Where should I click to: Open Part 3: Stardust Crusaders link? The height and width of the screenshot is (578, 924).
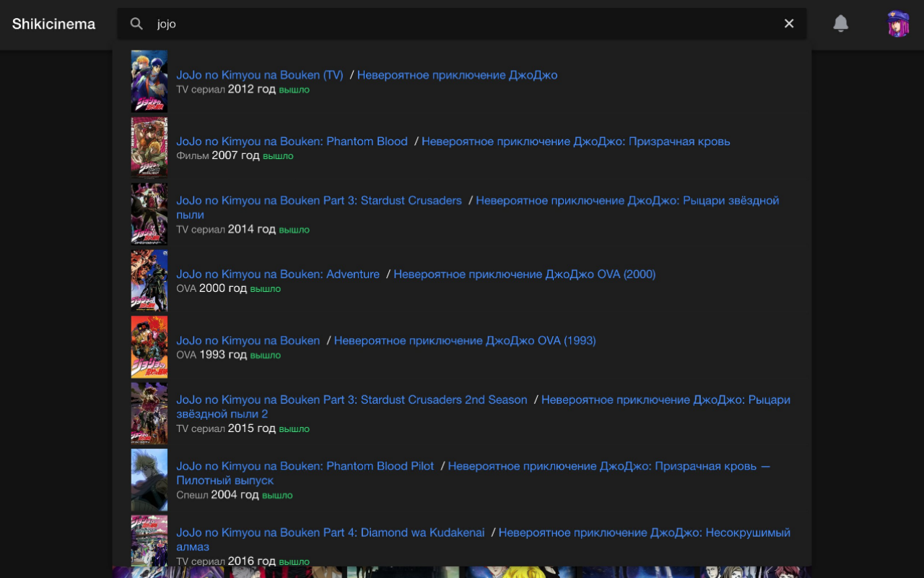(x=319, y=201)
